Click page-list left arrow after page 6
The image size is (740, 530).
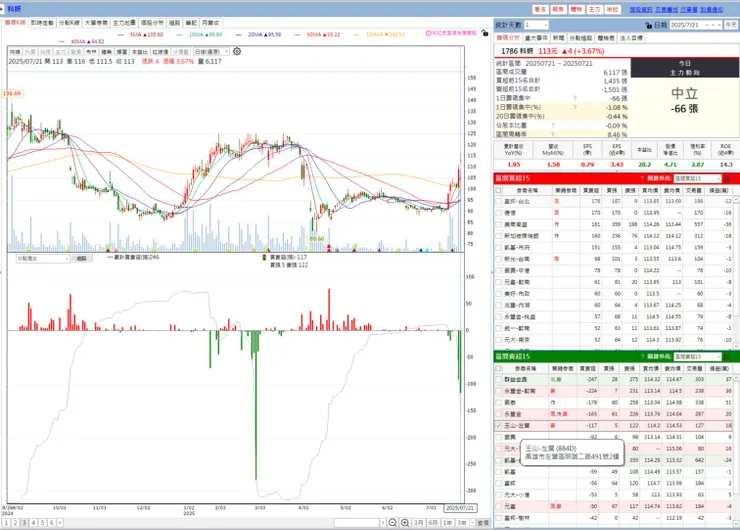click(59, 522)
